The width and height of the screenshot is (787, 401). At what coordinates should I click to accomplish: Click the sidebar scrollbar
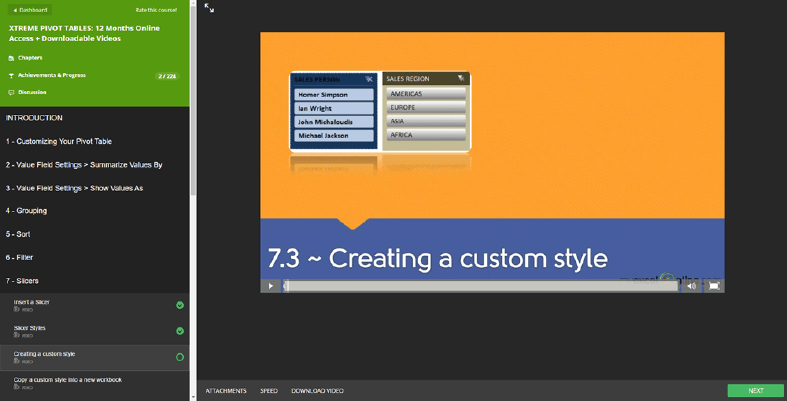pos(193,100)
